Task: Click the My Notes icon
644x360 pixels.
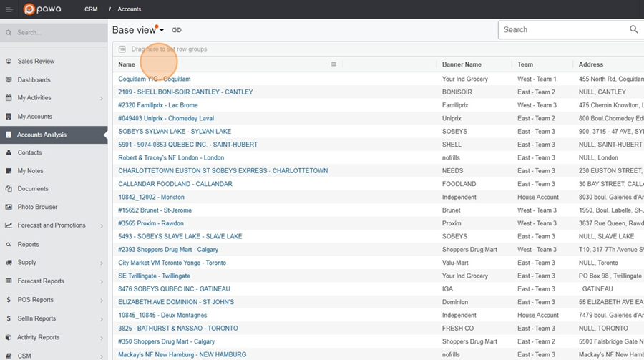Action: (9, 170)
